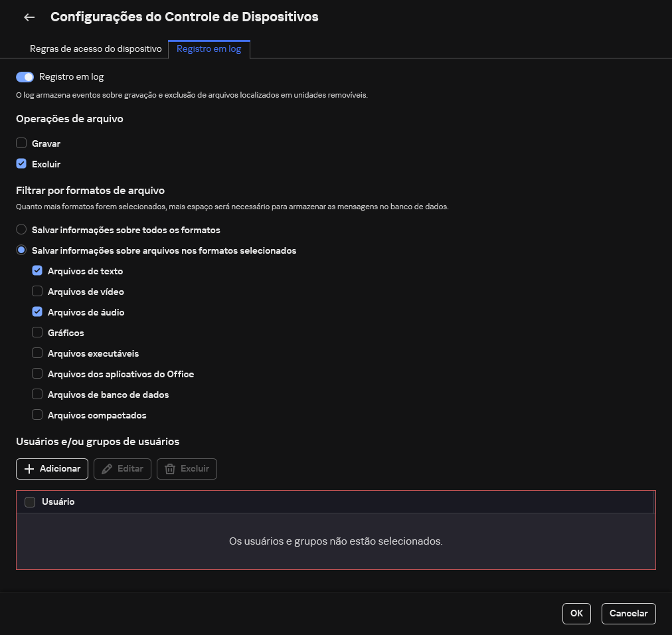
Task: Uncheck Arquivos de áudio
Action: click(x=37, y=312)
